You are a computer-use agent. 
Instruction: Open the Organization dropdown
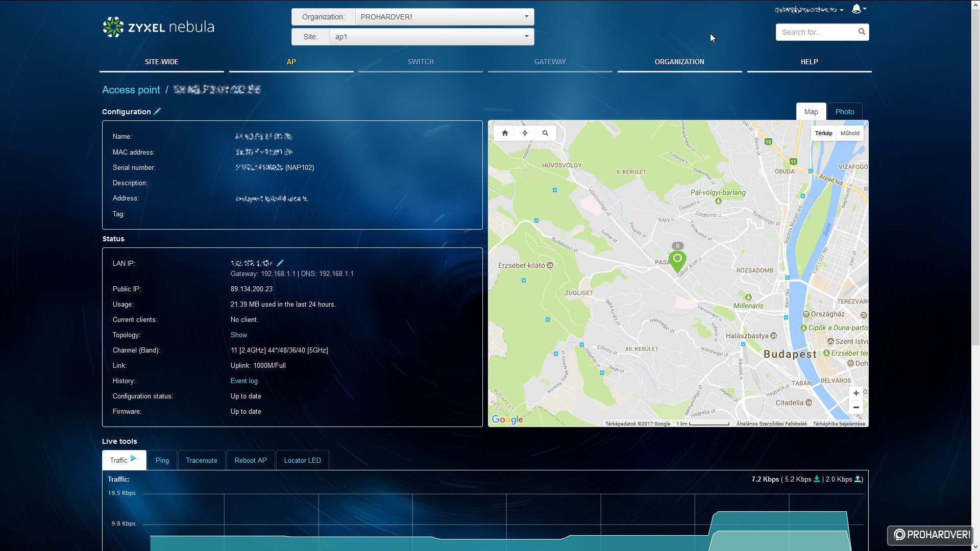[445, 17]
